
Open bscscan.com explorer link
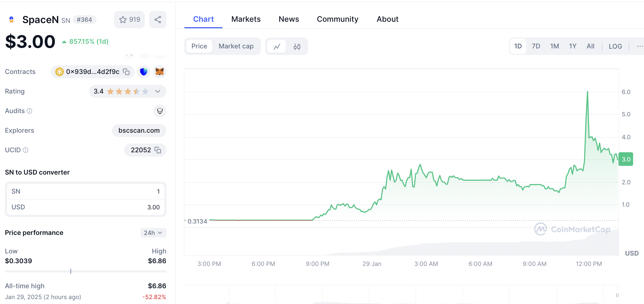coord(139,131)
